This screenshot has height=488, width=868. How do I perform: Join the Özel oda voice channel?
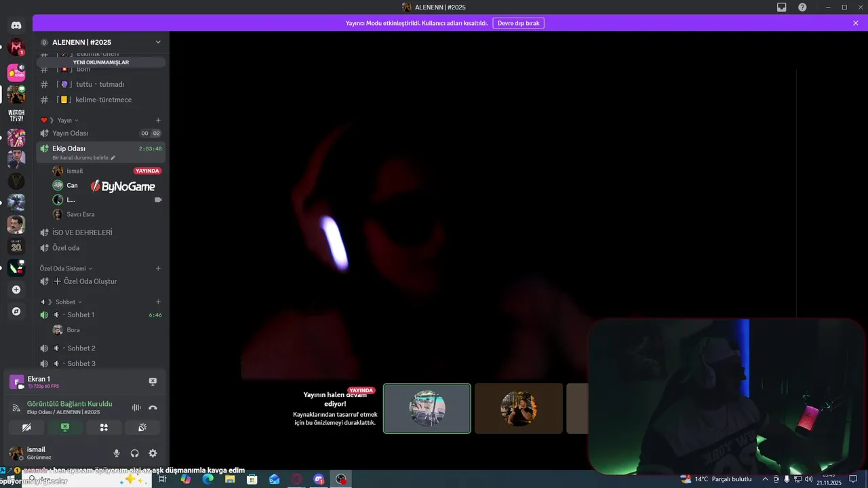100,248
